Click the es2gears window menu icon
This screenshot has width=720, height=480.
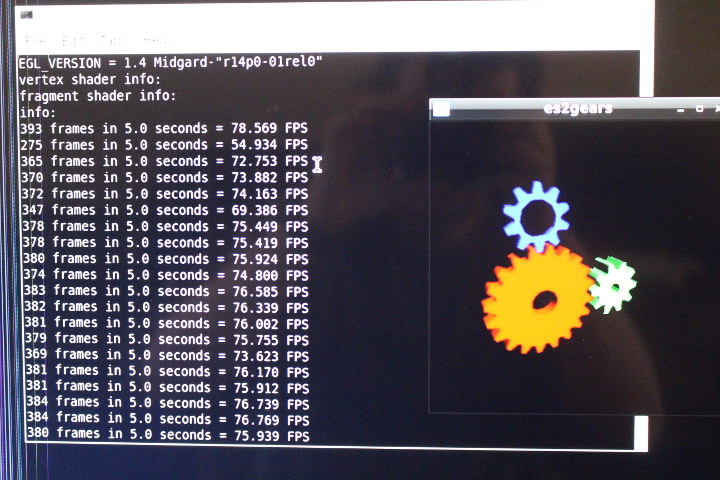pyautogui.click(x=441, y=109)
